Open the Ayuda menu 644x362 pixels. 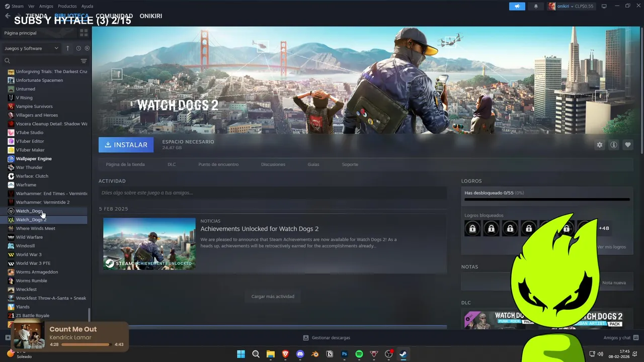[x=87, y=6]
